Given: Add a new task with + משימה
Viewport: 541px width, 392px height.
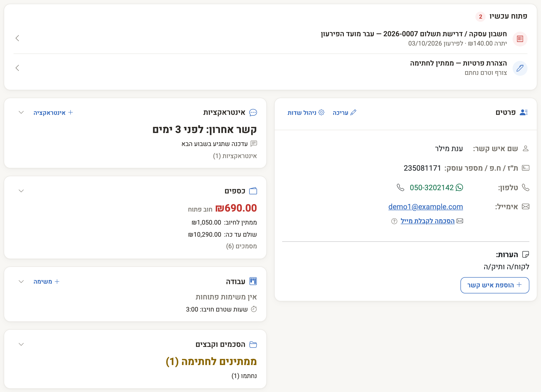Looking at the screenshot, I should click(46, 281).
